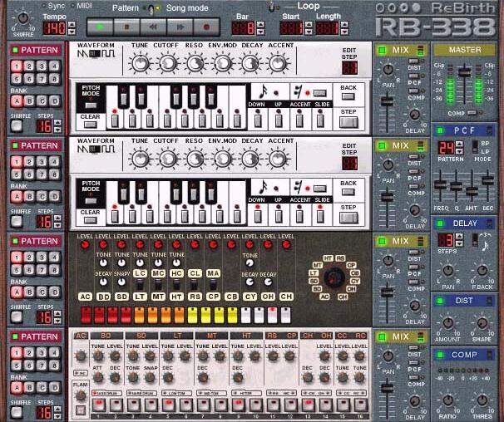Increase Steps count of first synth
The height and width of the screenshot is (422, 504).
(57, 123)
